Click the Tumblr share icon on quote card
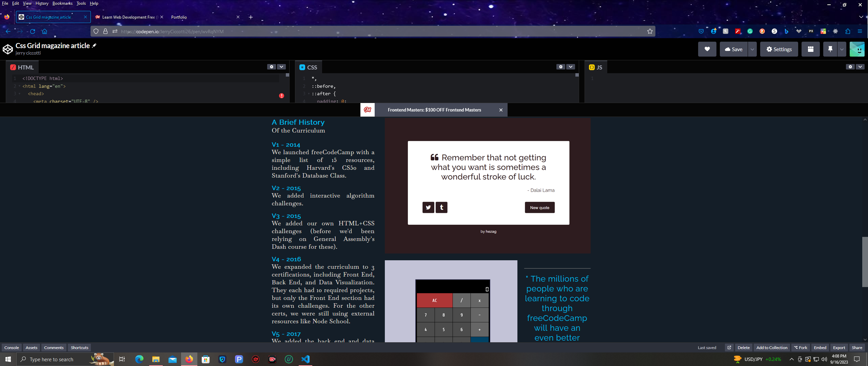 (x=441, y=207)
